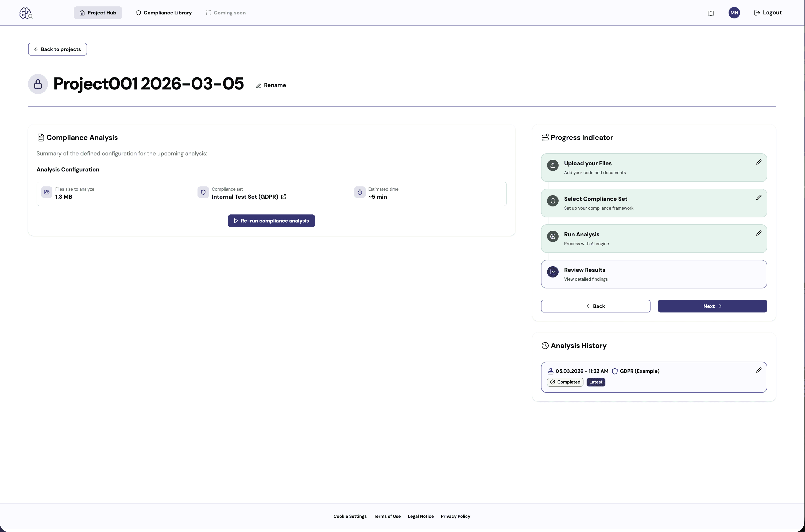This screenshot has height=532, width=805.
Task: Rename the project
Action: [270, 85]
